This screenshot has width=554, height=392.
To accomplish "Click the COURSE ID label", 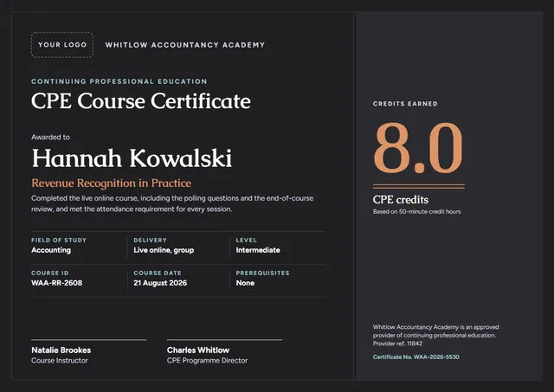I will [x=50, y=273].
